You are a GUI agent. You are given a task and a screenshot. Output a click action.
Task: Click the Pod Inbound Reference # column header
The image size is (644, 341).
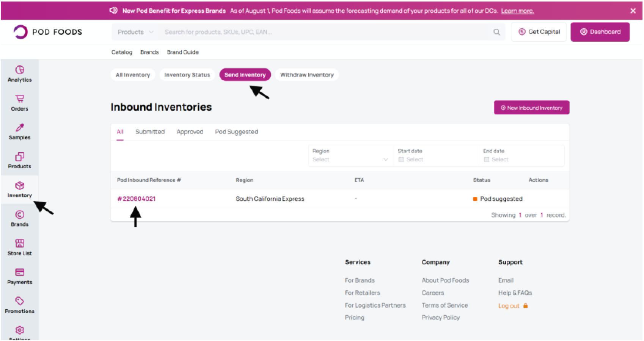149,180
